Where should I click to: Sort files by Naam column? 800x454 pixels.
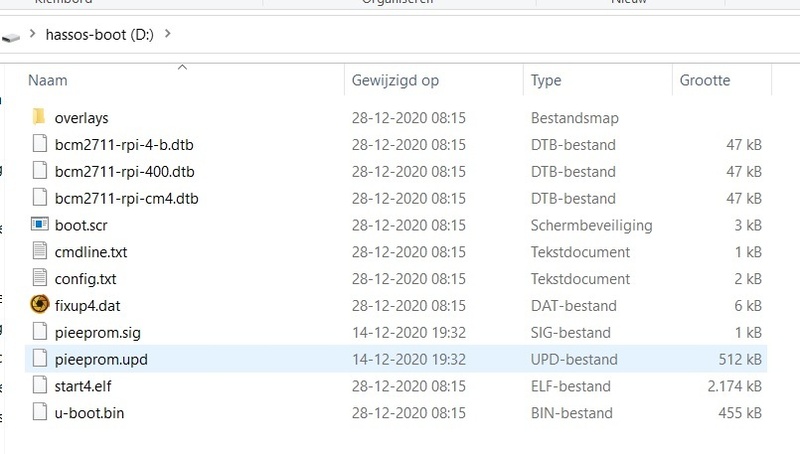(x=47, y=80)
